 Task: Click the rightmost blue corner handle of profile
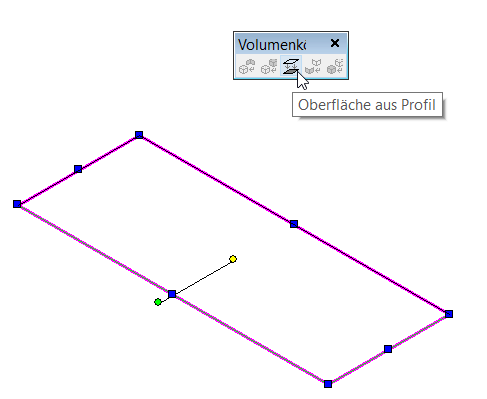coord(449,314)
